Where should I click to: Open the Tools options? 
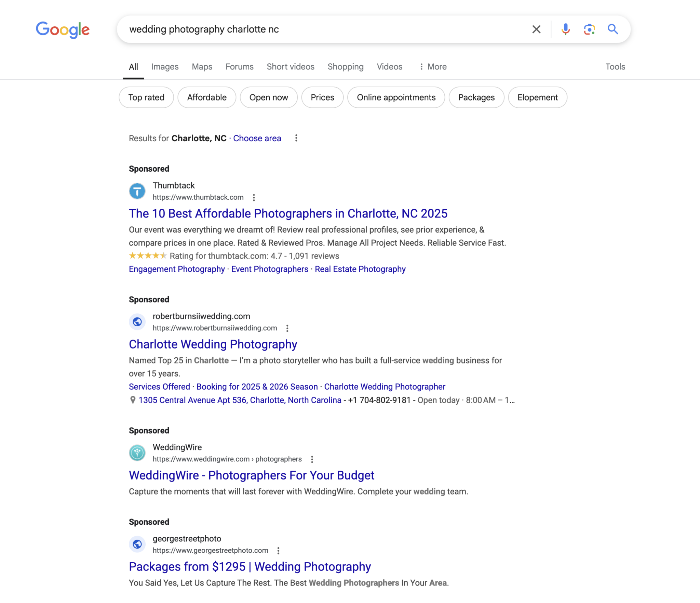(x=615, y=67)
